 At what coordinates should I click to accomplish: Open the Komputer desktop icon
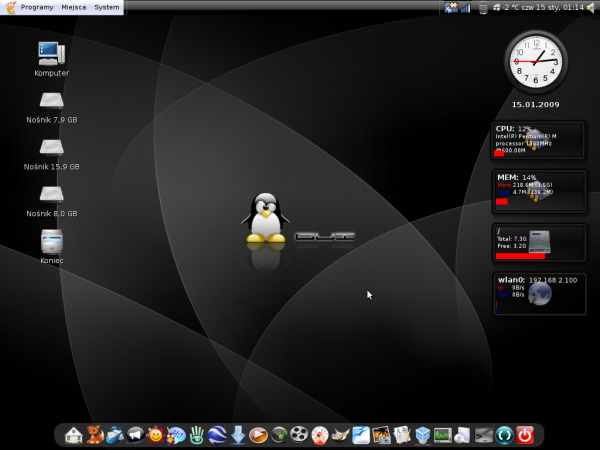coord(52,59)
